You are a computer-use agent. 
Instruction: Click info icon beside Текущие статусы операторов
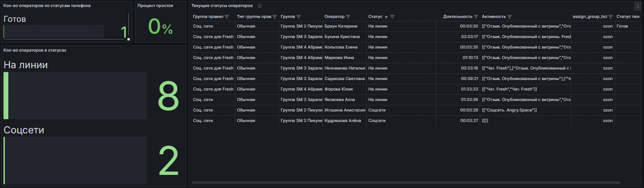pos(260,6)
